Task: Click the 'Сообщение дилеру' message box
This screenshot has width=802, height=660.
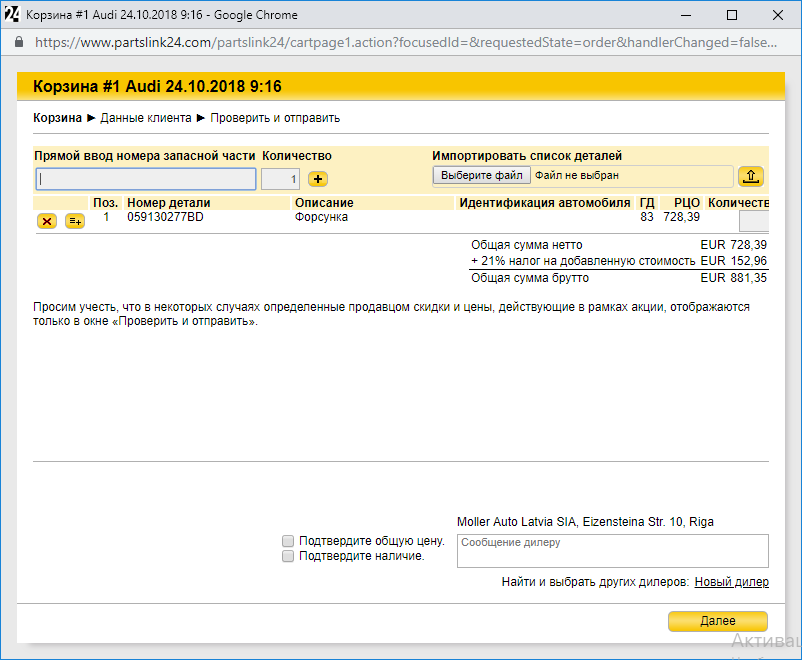Action: coord(612,551)
